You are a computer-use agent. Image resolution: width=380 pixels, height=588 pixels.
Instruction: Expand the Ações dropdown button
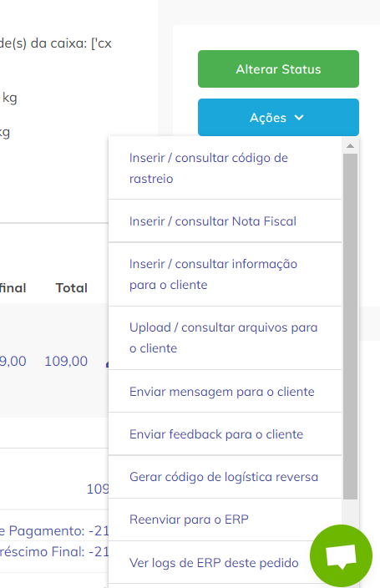coord(278,118)
